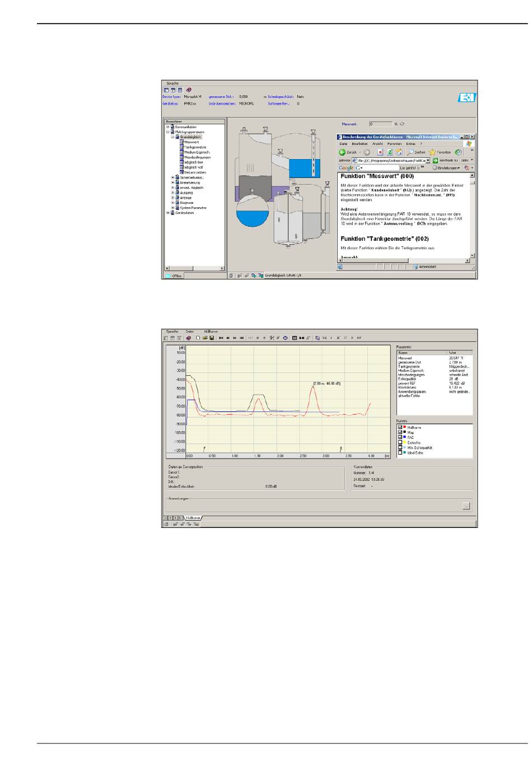Toggle the Map curve checkbox
Viewport: 532px width, 767px height.
coord(400,433)
